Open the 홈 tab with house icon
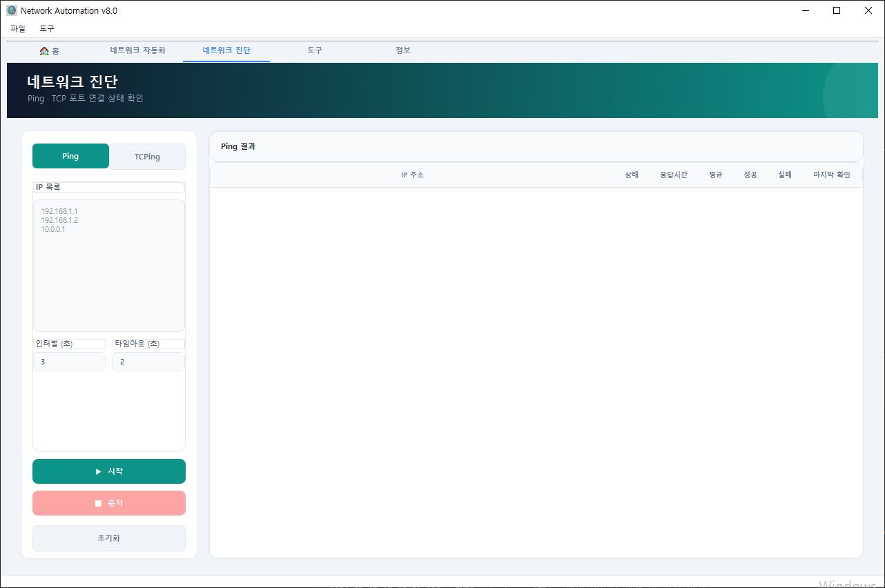885x588 pixels. [x=50, y=50]
